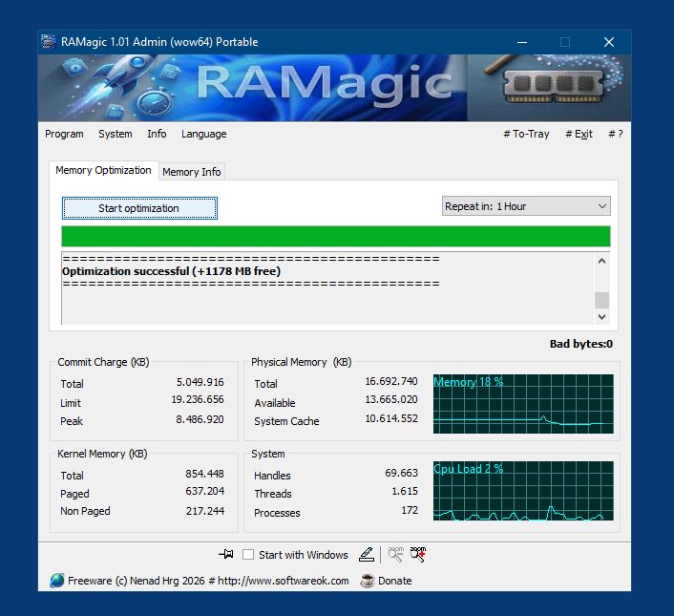Click the log scrollbar thumb
Screen dimensions: 674x616
pos(601,300)
